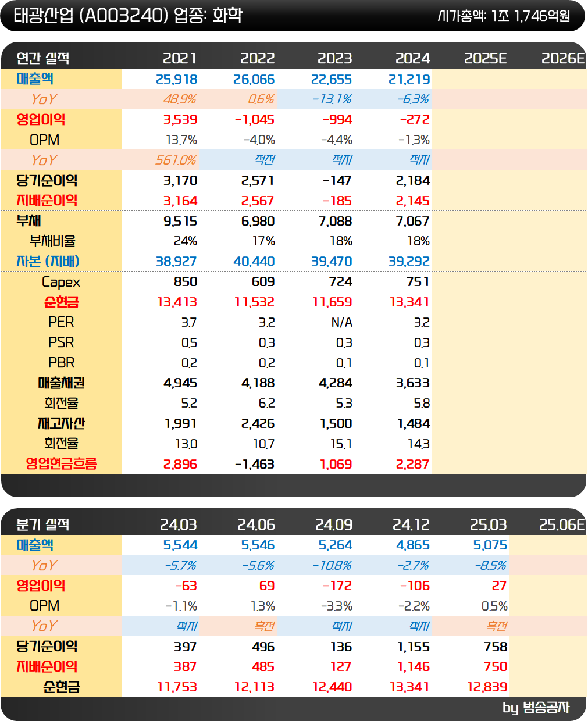The height and width of the screenshot is (721, 588).
Task: Click controlling net income 2,567
Action: [x=258, y=201]
